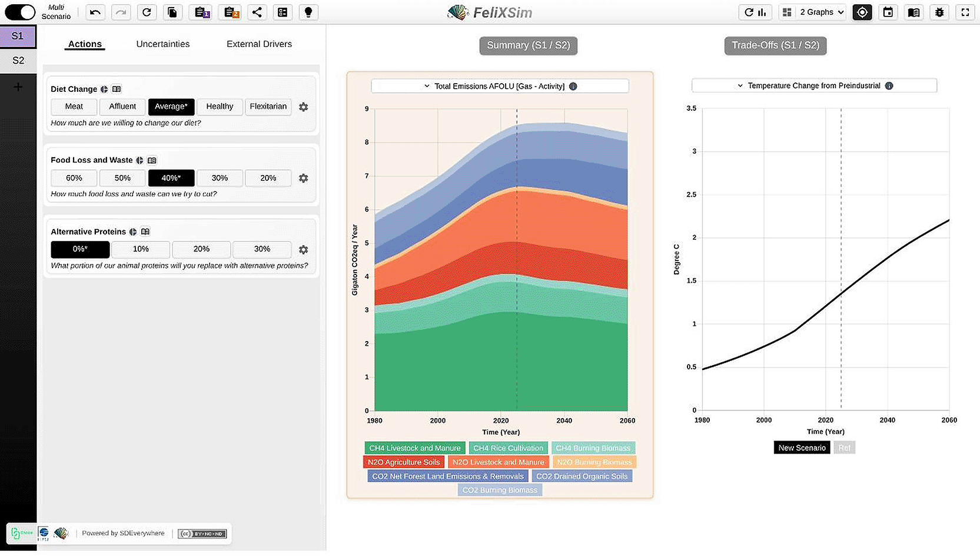Screen dimensions: 980x556
Task: Toggle the N2O Livestock and Manure legend
Action: tap(499, 462)
